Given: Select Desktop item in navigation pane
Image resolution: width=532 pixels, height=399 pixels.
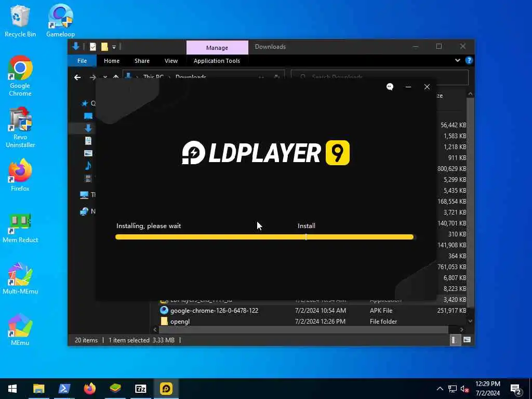Looking at the screenshot, I should coord(88,116).
